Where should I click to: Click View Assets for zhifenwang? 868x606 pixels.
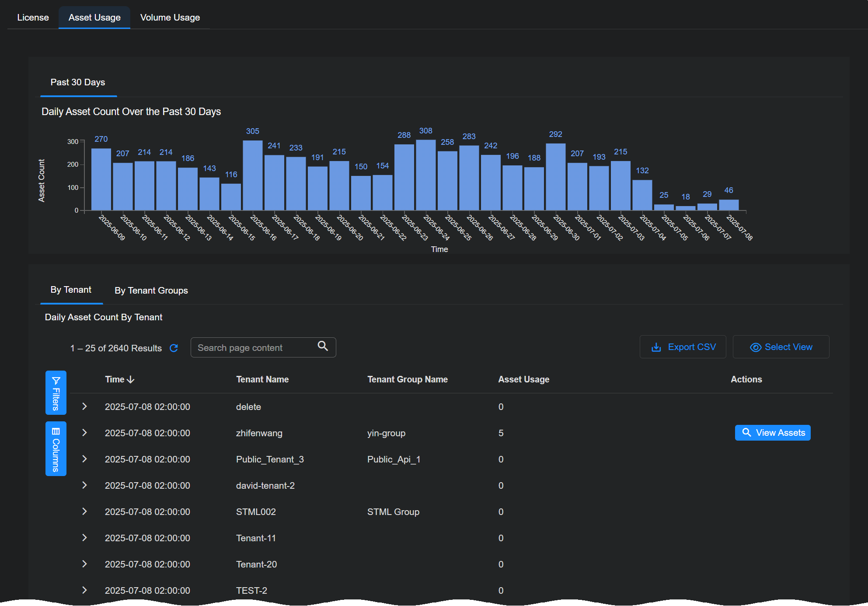point(772,433)
